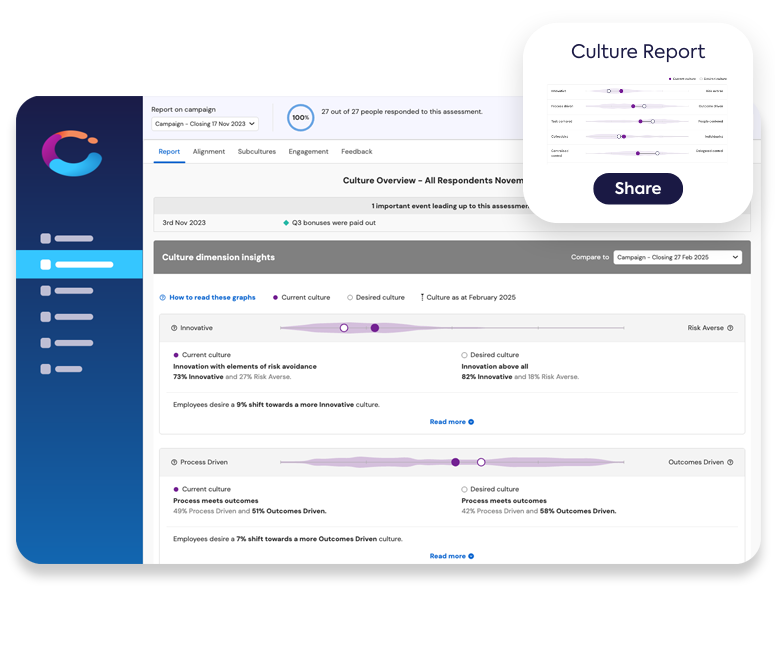Screen dimensions: 777x658
Task: Click the Share button on Culture Report card
Action: tap(638, 189)
